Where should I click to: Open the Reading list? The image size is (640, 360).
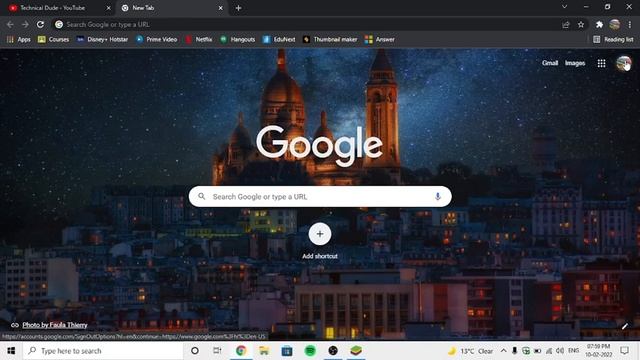(613, 39)
